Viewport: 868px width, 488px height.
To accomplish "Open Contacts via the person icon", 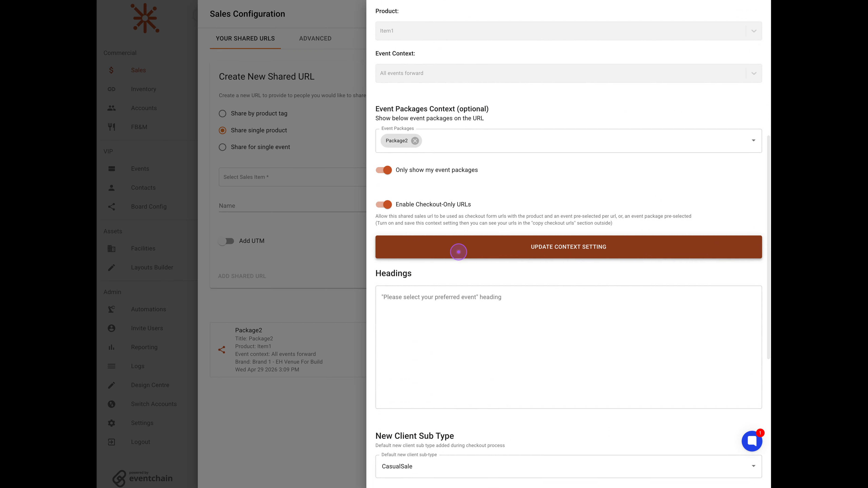I will (112, 188).
